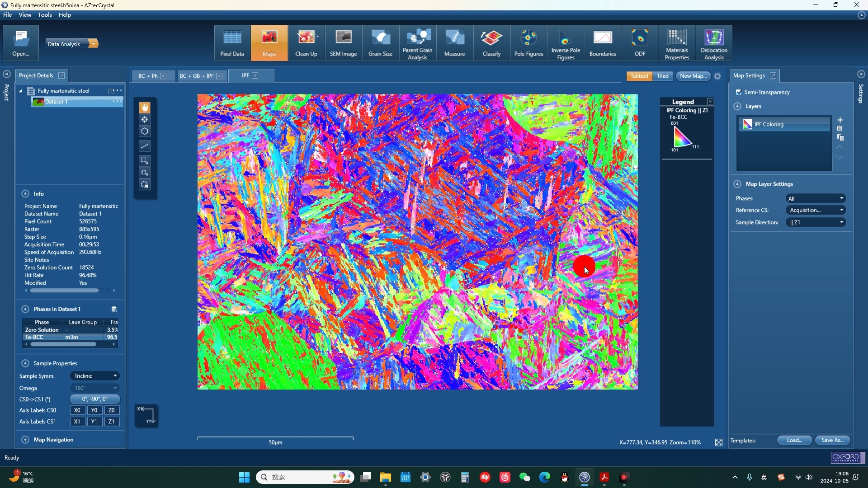Add a new map layer
868x488 pixels.
840,120
